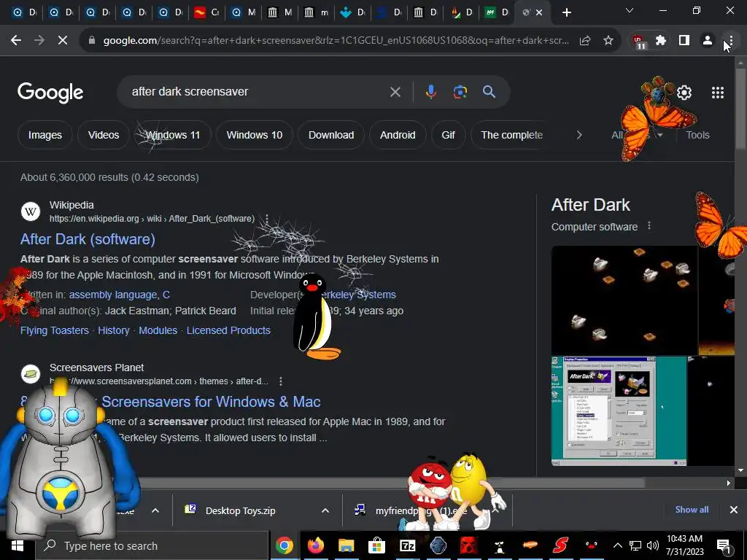The image size is (747, 560).
Task: Filter results by Images
Action: coord(44,135)
